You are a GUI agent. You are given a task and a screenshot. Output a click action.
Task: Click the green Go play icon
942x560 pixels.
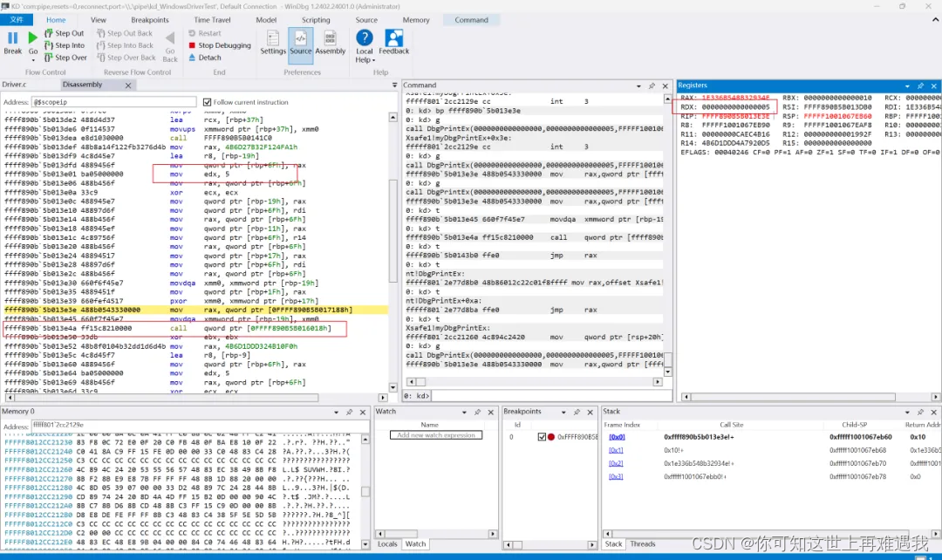pos(33,38)
